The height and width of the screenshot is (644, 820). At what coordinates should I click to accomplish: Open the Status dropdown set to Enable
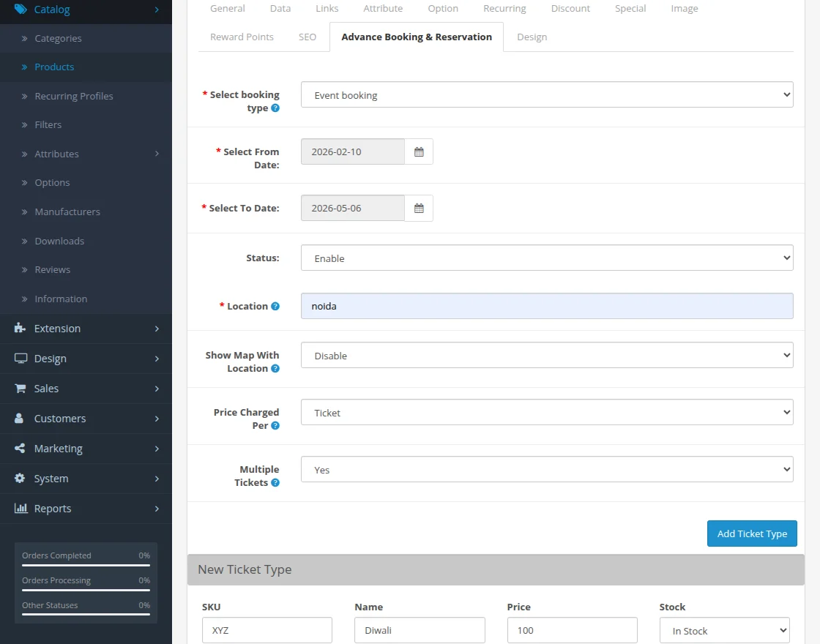[x=546, y=258]
